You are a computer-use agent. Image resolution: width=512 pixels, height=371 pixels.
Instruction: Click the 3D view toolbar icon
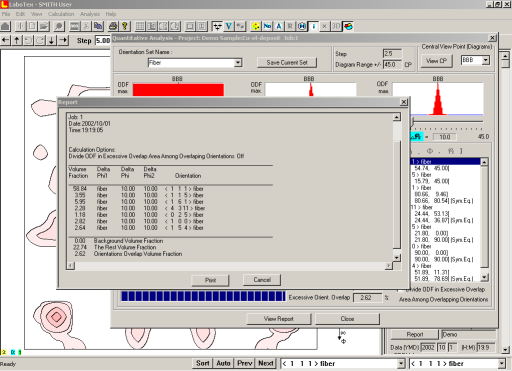coord(336,26)
